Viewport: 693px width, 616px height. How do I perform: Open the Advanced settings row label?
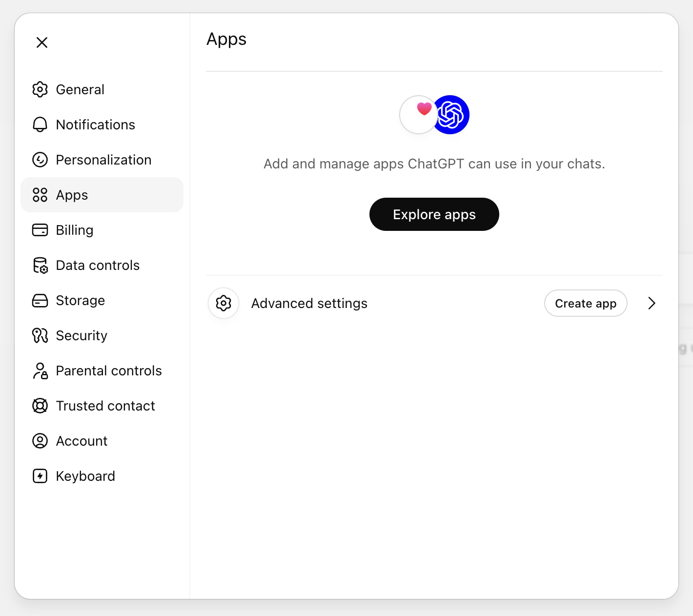point(309,303)
